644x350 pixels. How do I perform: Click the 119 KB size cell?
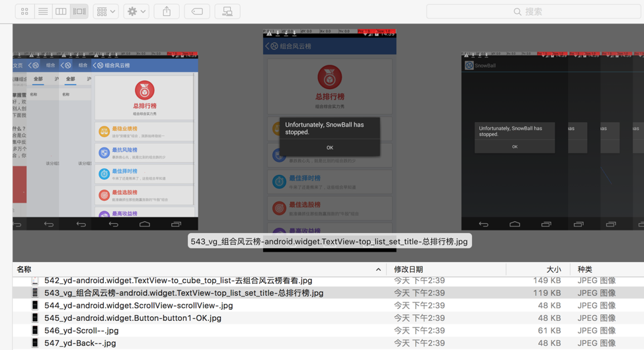547,293
